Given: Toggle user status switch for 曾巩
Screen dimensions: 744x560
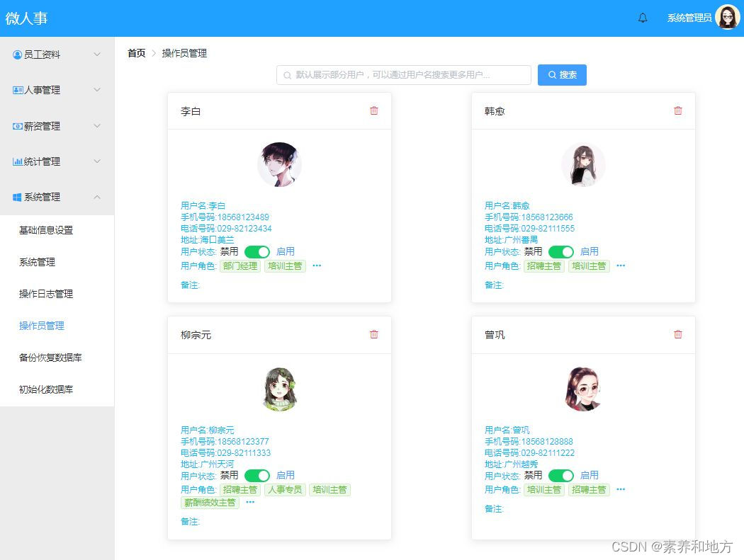Looking at the screenshot, I should point(561,476).
